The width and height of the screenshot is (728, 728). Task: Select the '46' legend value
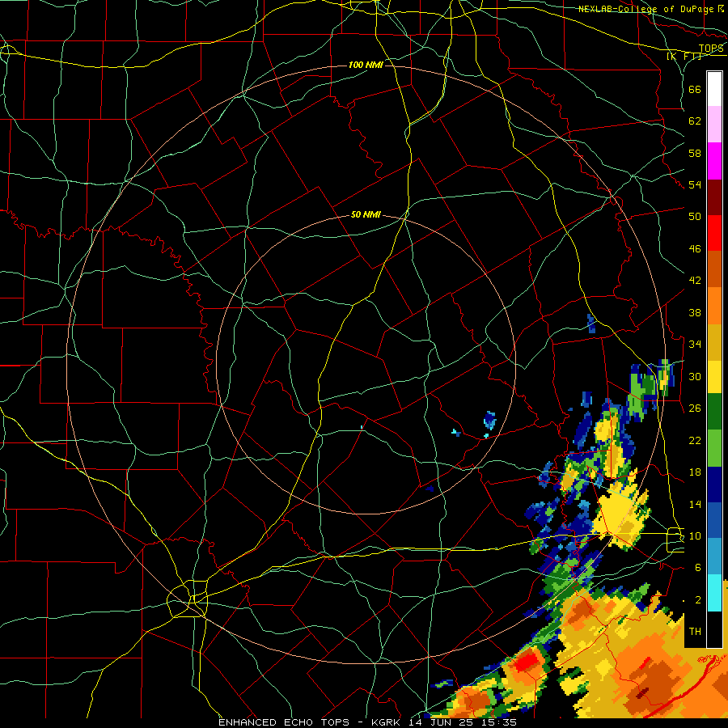tap(695, 249)
